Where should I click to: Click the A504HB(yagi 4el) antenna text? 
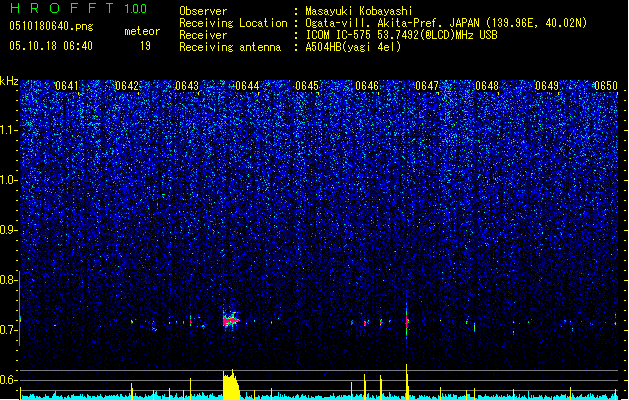pos(353,47)
